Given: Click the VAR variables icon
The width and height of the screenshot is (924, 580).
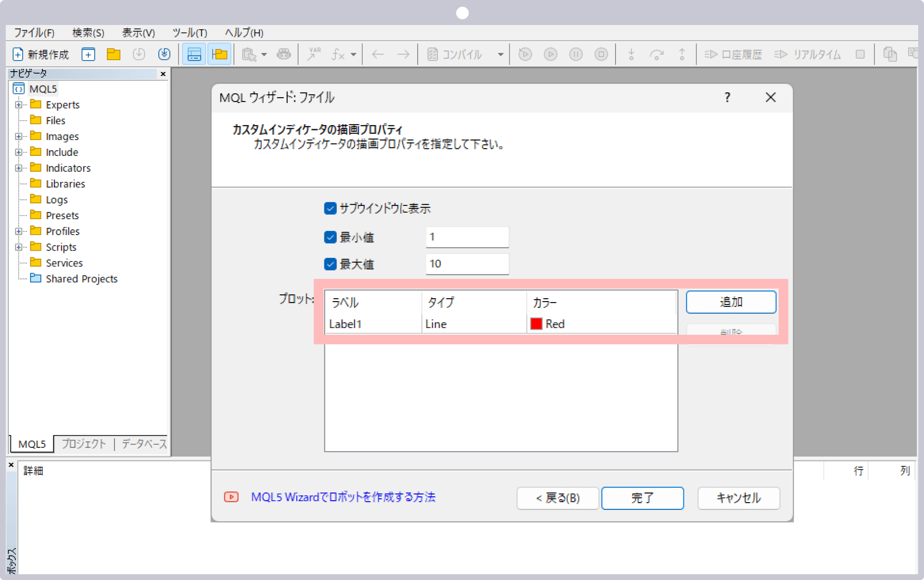Looking at the screenshot, I should [314, 54].
